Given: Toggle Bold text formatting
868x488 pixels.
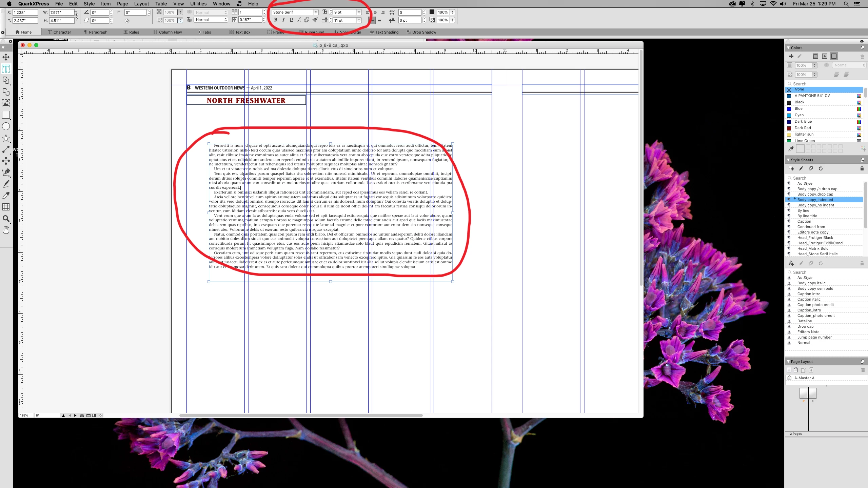Looking at the screenshot, I should pos(276,20).
